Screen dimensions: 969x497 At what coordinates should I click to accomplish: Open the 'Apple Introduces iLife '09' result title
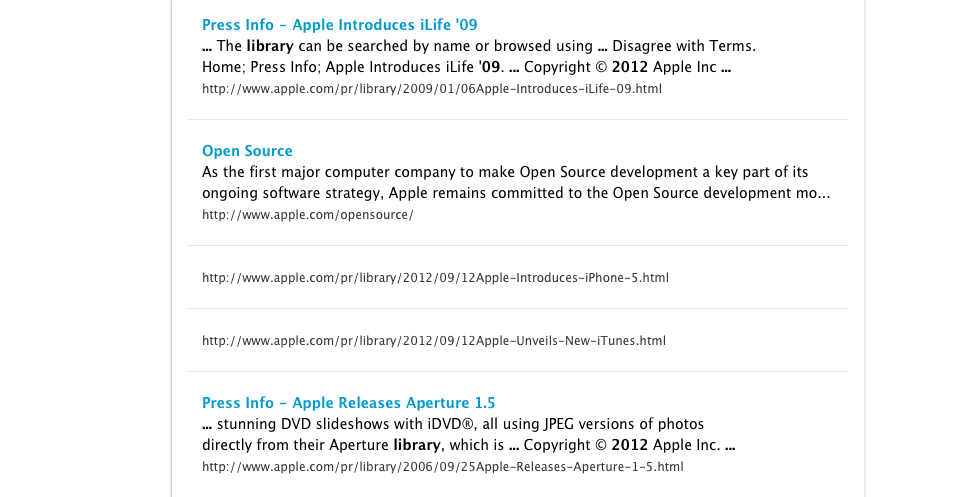tap(339, 25)
